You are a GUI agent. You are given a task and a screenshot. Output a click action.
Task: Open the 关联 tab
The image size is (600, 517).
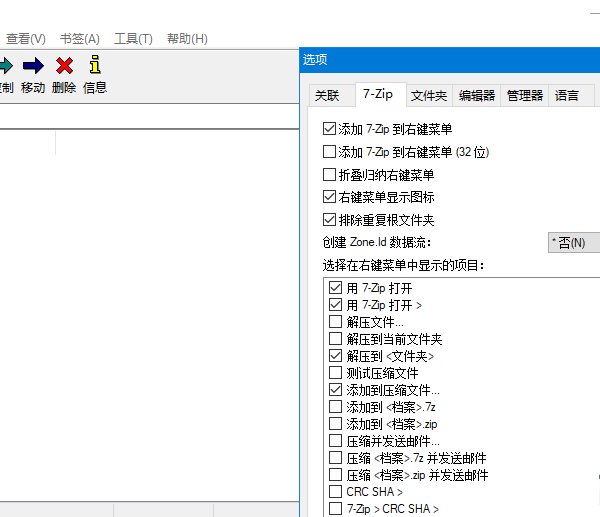327,96
